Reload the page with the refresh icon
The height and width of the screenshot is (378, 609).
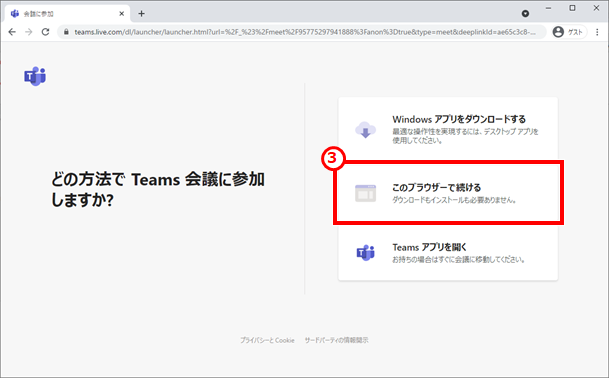coord(45,32)
